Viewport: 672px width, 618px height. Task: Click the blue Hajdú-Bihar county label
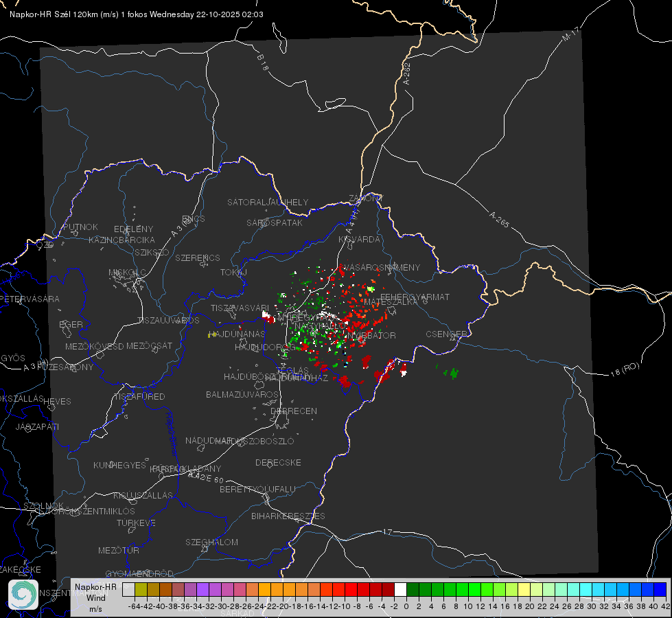[x=172, y=434]
